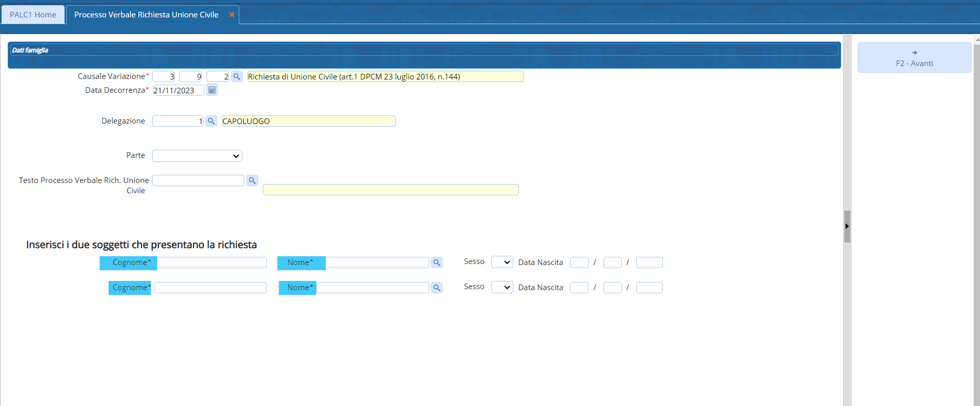This screenshot has width=980, height=406.
Task: Click first subject birth month field
Action: [613, 262]
